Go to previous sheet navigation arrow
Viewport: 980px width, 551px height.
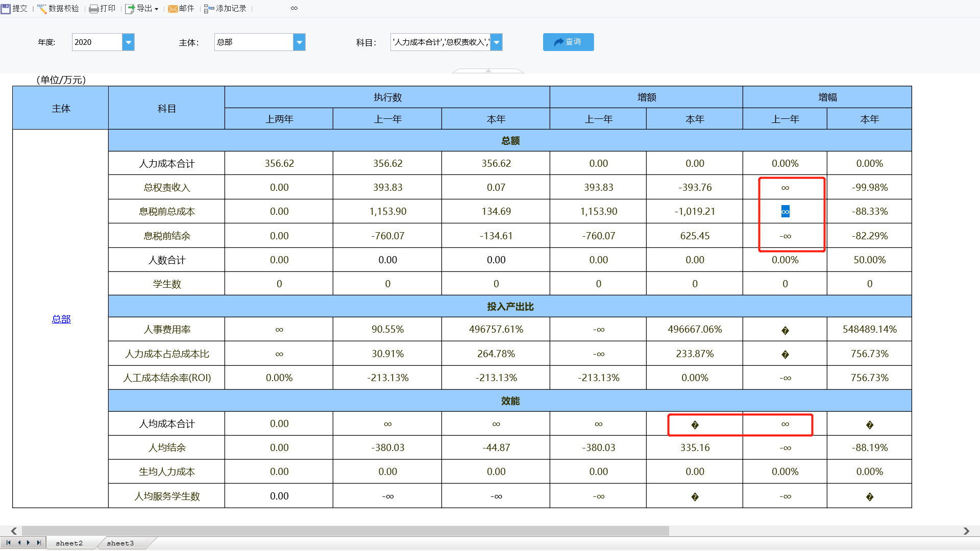[19, 543]
